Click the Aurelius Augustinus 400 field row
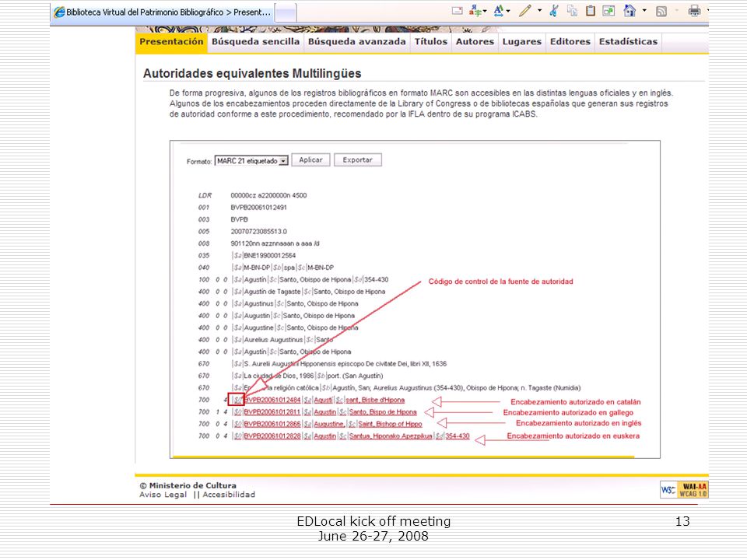747x560 pixels. click(x=265, y=340)
